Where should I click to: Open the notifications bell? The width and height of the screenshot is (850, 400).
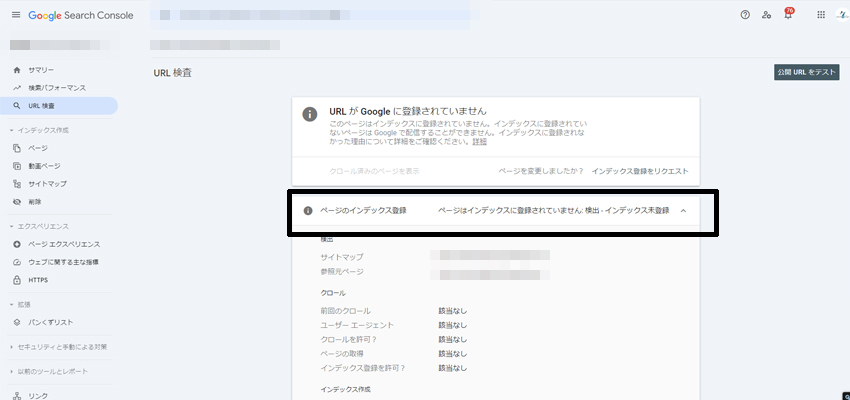point(788,15)
